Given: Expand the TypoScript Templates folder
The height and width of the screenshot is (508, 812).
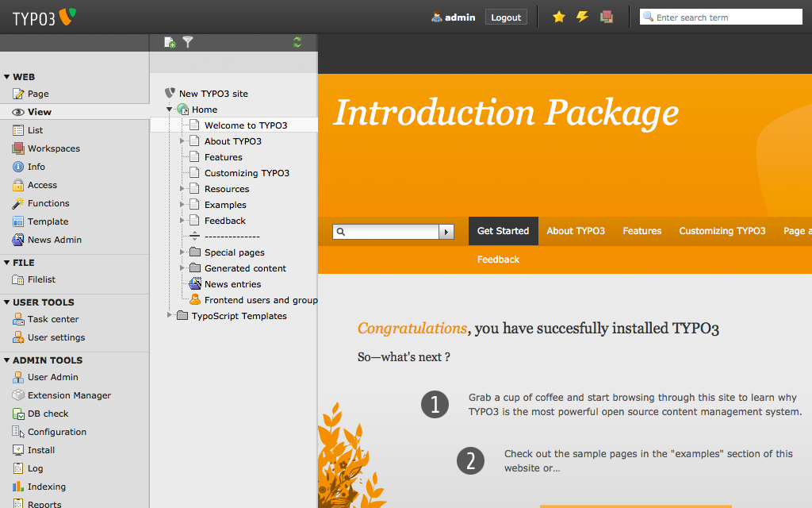Looking at the screenshot, I should coord(170,316).
